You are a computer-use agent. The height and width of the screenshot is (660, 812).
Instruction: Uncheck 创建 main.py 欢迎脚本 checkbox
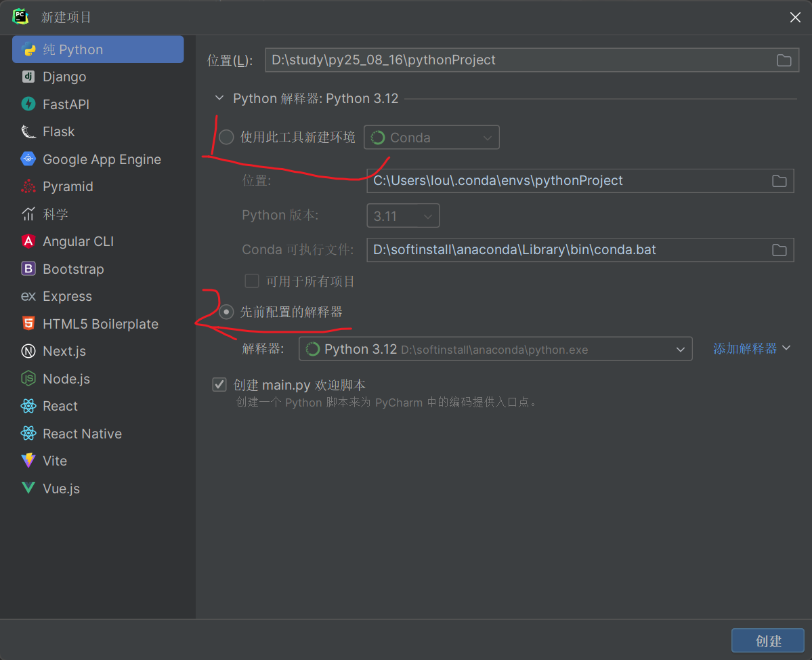point(219,384)
